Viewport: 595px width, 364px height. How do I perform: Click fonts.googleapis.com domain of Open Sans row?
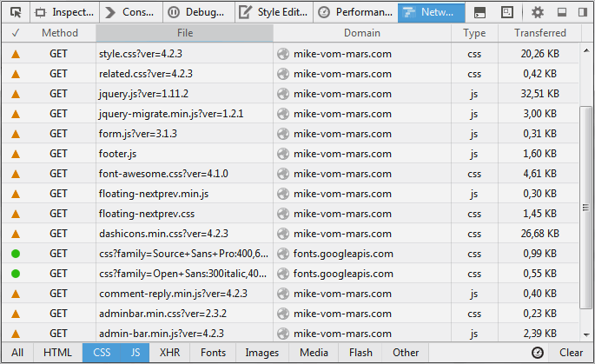click(x=343, y=274)
